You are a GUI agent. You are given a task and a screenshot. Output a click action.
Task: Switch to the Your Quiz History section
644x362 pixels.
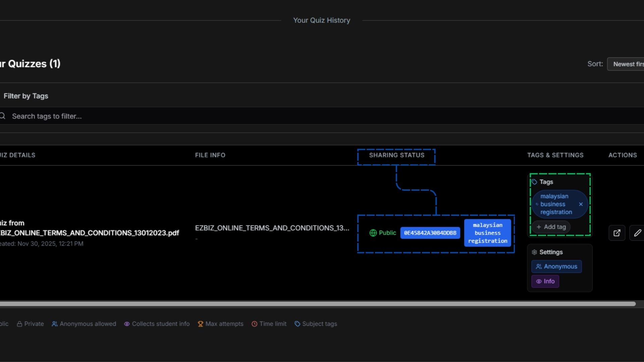(321, 20)
